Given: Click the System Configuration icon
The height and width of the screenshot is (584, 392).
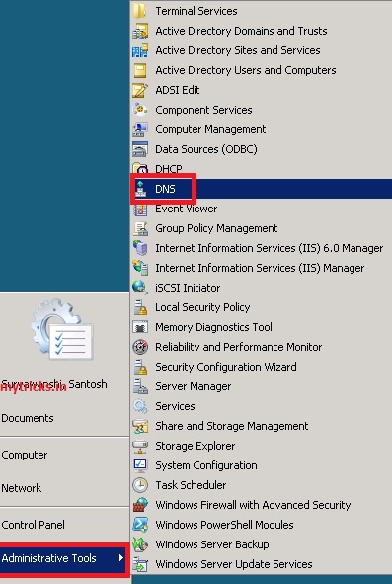Looking at the screenshot, I should click(x=140, y=465).
